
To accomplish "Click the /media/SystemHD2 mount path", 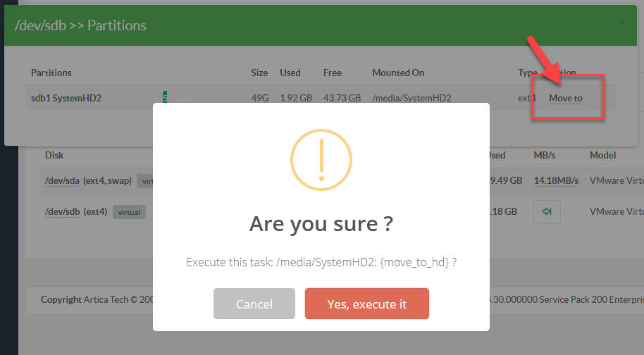I will pyautogui.click(x=411, y=98).
